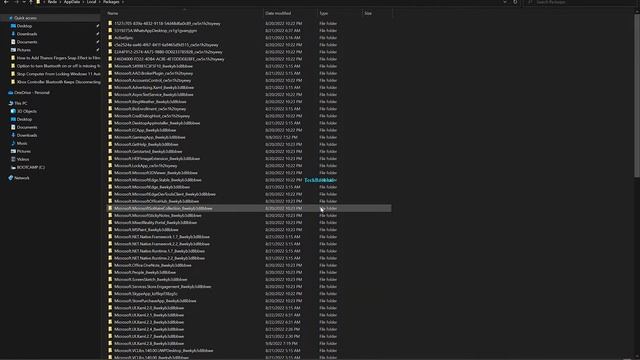
Task: Open the Xbox Controller Bluetooth pinned folder
Action: 58,82
